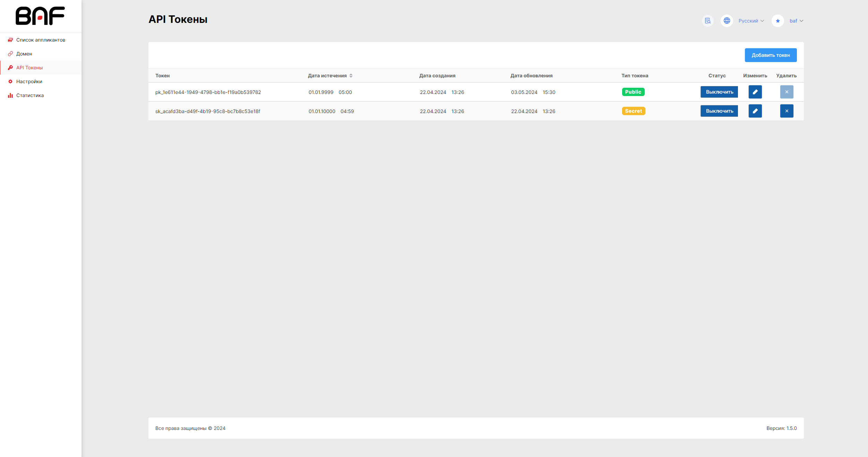868x457 pixels.
Task: Open the Русский language dropdown
Action: pos(751,21)
